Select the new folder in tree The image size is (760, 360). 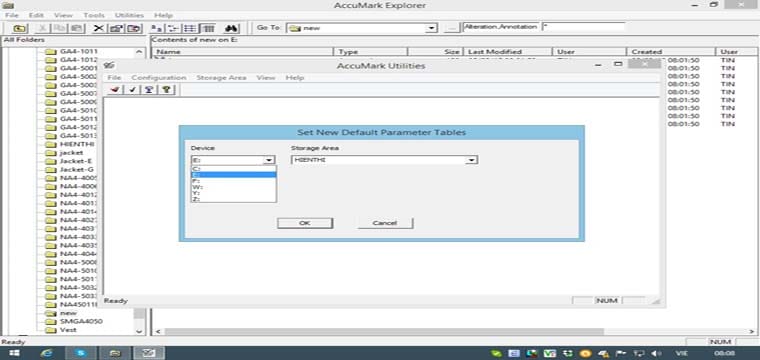pos(68,313)
